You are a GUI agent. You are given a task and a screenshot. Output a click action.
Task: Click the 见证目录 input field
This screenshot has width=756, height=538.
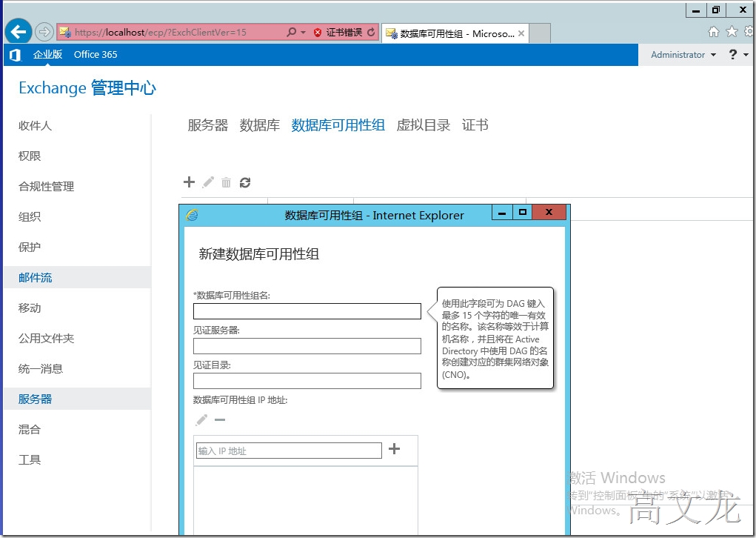(x=307, y=381)
